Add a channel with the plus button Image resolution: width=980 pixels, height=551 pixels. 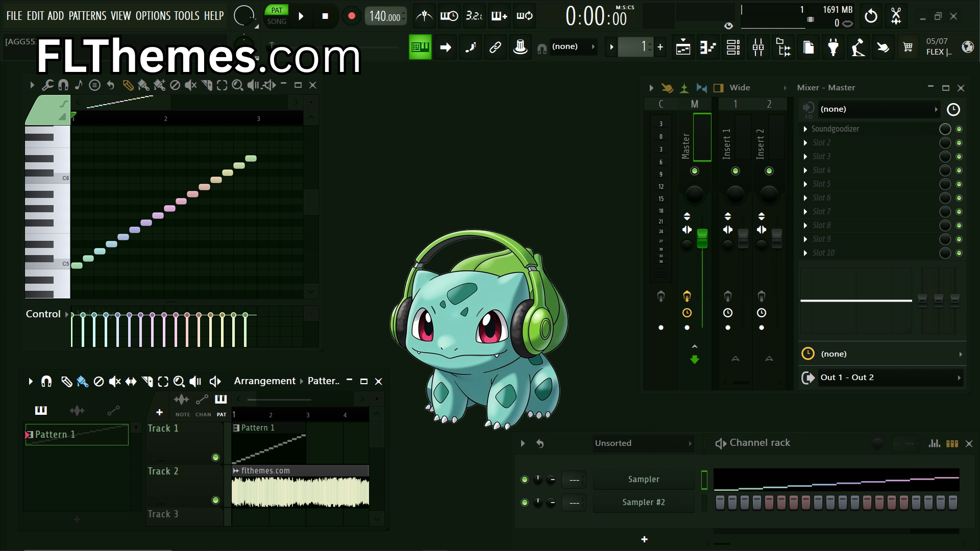point(644,539)
